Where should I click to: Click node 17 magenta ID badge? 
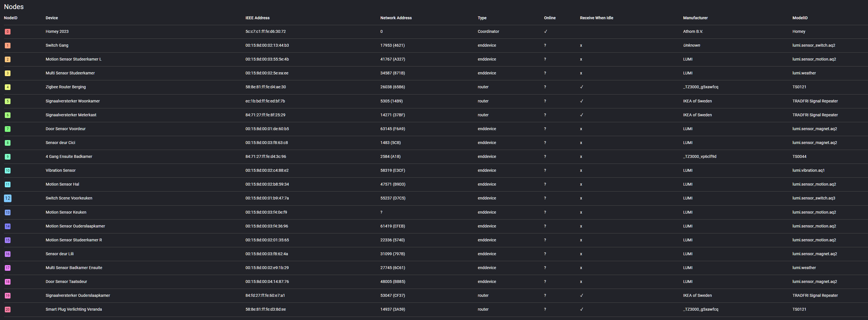[x=7, y=268]
